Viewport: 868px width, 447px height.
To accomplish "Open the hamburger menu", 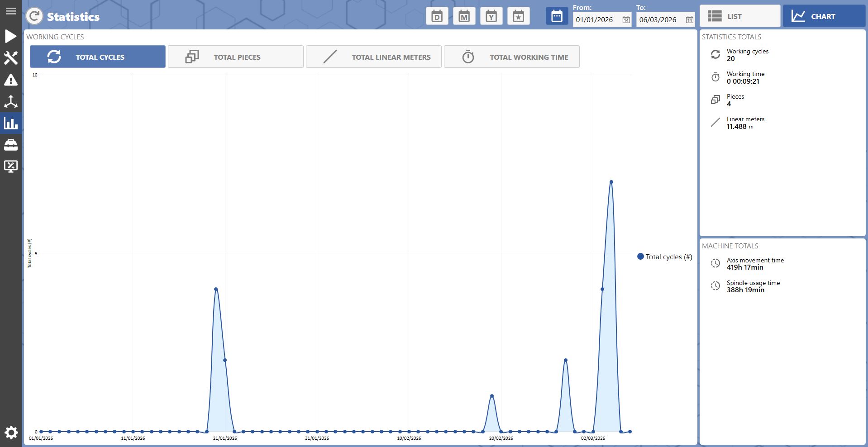I will [10, 11].
